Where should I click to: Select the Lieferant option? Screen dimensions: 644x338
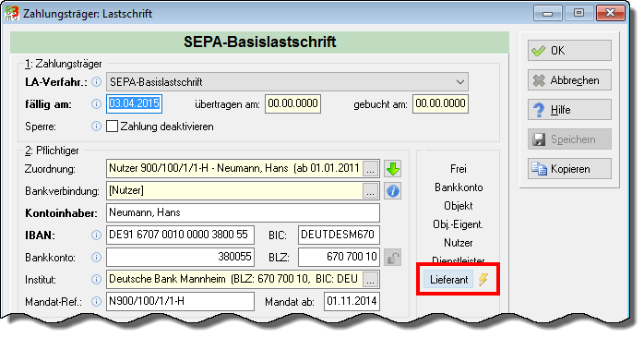448,280
